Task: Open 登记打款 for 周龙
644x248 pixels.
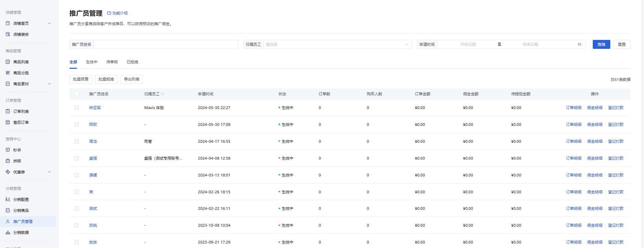Action: tap(616, 141)
